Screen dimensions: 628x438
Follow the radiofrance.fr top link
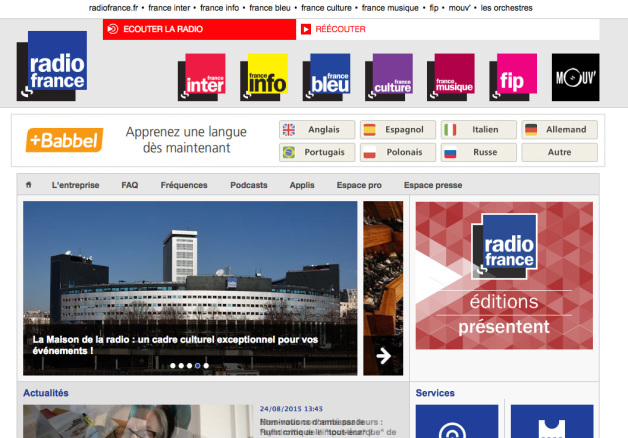click(x=113, y=8)
